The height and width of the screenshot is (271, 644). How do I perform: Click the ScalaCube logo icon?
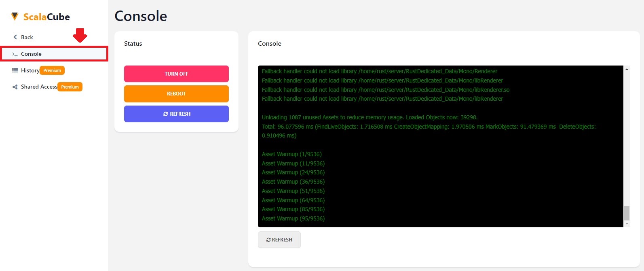pyautogui.click(x=15, y=16)
